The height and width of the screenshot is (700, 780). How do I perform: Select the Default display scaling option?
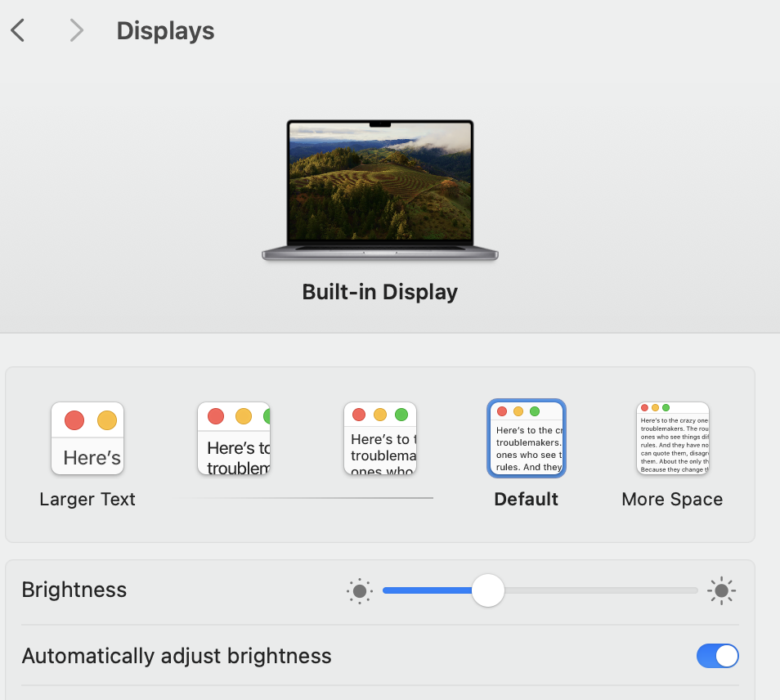[x=526, y=438]
